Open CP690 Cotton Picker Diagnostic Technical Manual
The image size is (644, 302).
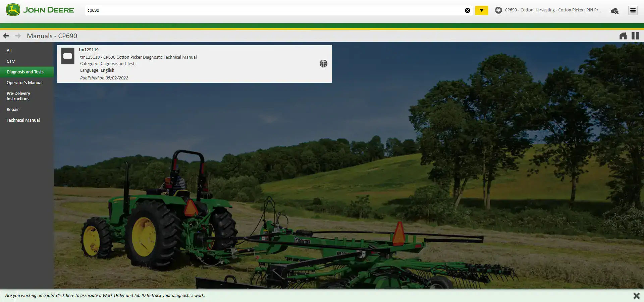point(138,57)
